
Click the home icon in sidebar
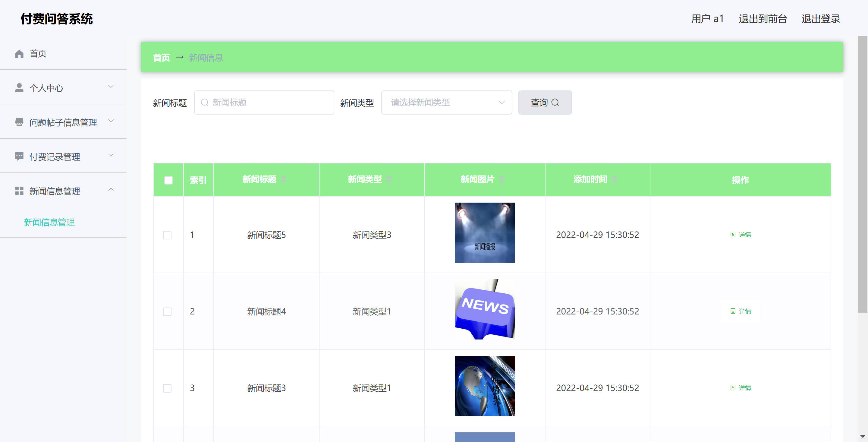tap(19, 54)
